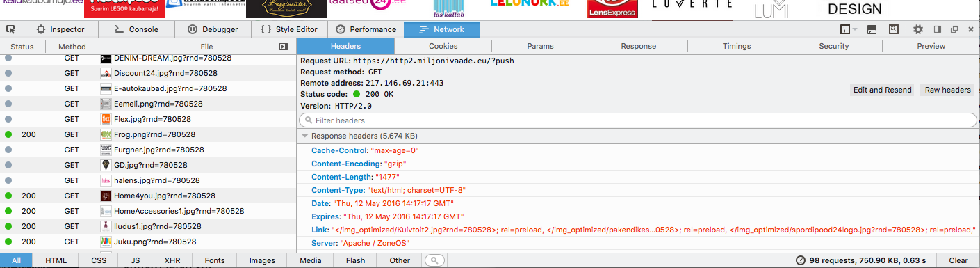Focus the Filter headers input field
Image resolution: width=980 pixels, height=268 pixels.
638,120
